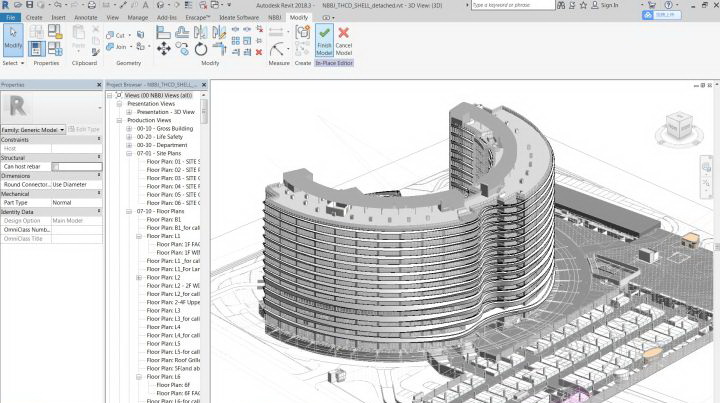Open the Select dropdown under Modify
Viewport: 720px width, 403px height.
[16, 63]
